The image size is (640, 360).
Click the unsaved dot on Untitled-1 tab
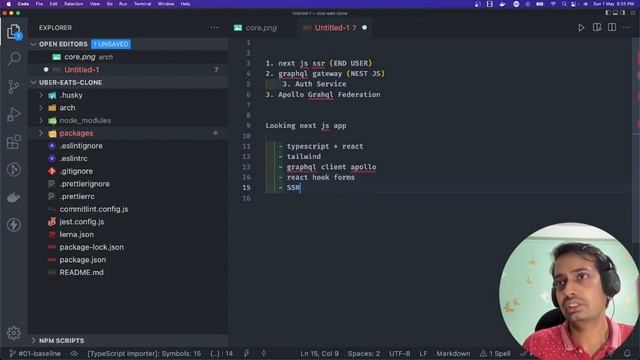(364, 28)
